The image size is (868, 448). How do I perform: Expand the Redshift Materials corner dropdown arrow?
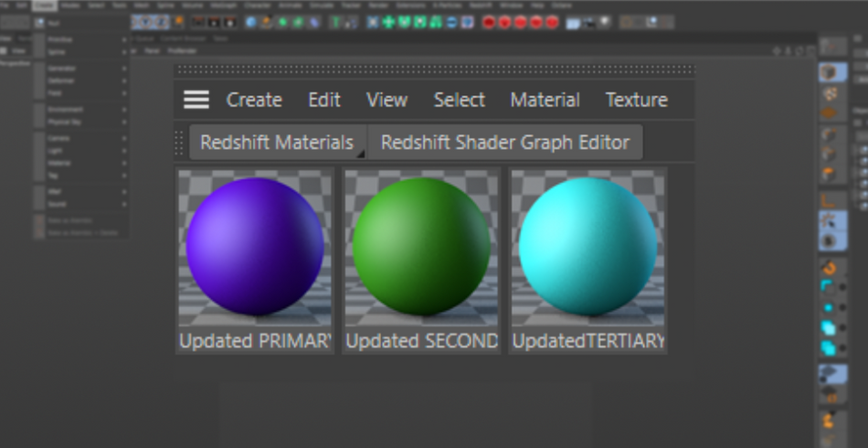tap(360, 155)
